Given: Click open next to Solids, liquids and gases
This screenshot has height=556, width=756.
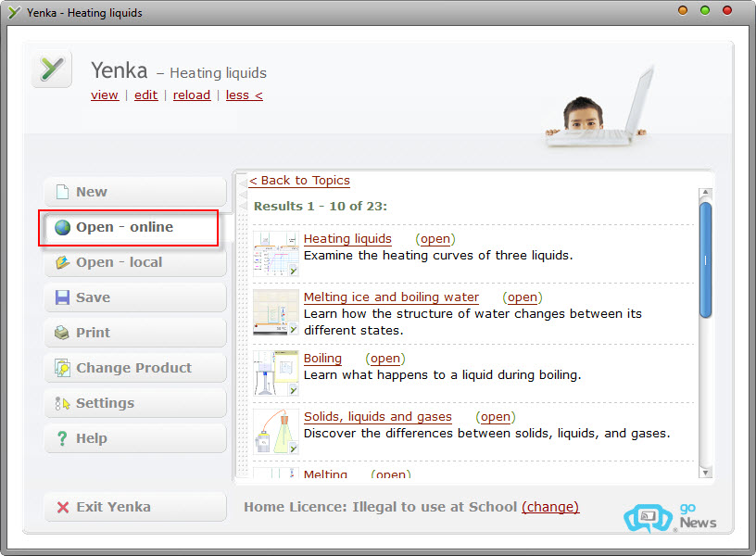Looking at the screenshot, I should [496, 417].
